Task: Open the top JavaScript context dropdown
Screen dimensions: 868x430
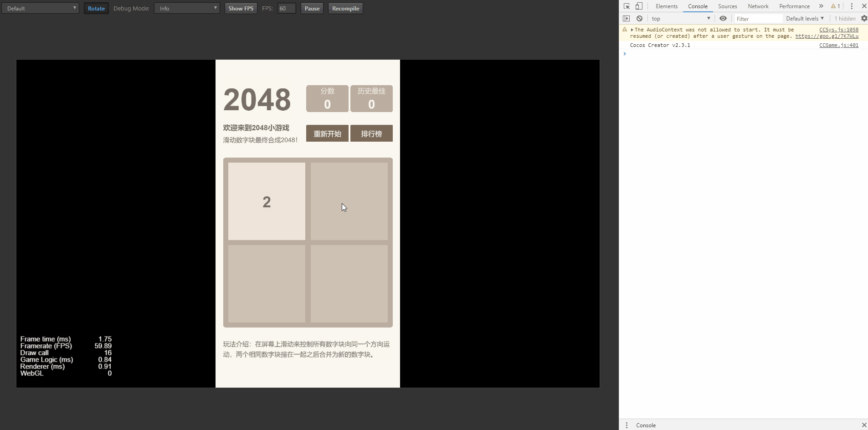Action: pyautogui.click(x=681, y=19)
